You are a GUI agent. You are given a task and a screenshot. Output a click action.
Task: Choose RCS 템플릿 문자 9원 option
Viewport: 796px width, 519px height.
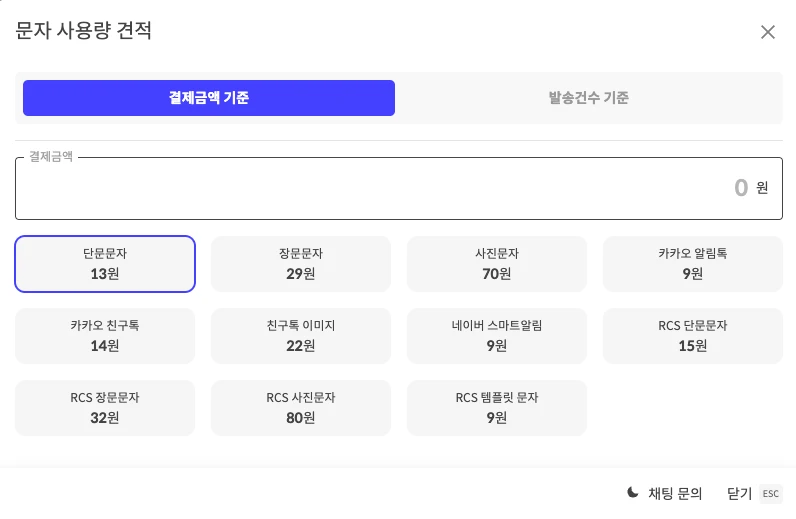[496, 408]
